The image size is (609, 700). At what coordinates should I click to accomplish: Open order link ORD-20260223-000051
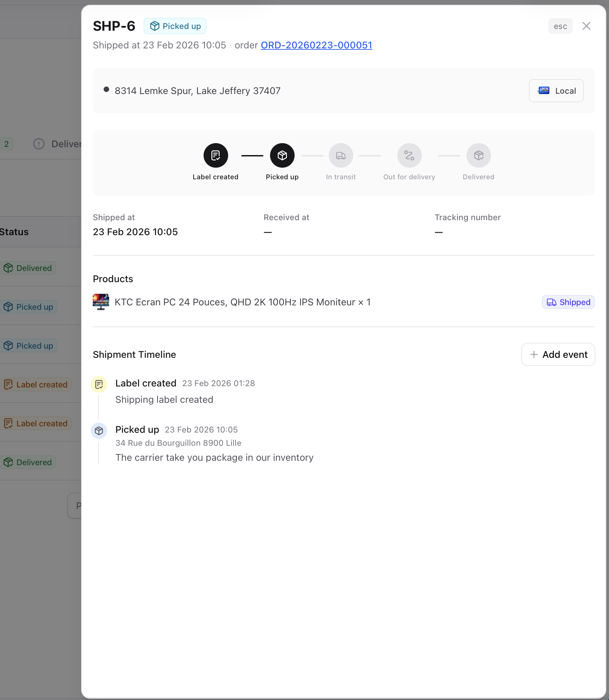316,45
